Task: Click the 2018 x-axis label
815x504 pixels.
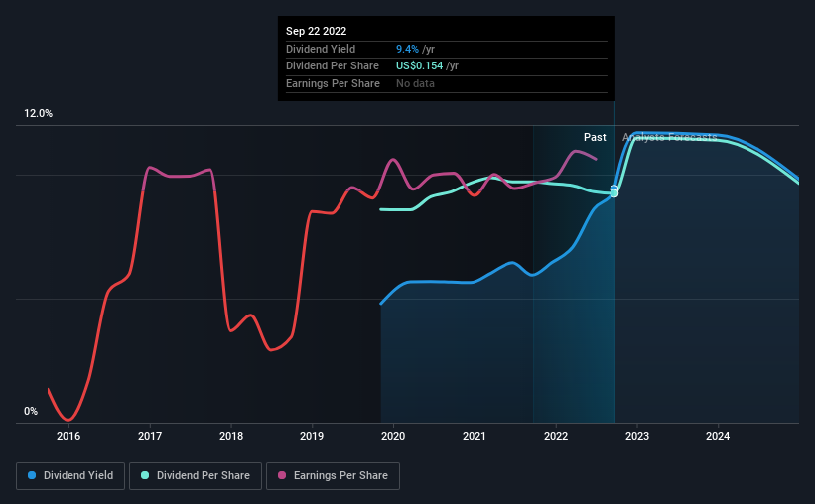Action: point(231,436)
